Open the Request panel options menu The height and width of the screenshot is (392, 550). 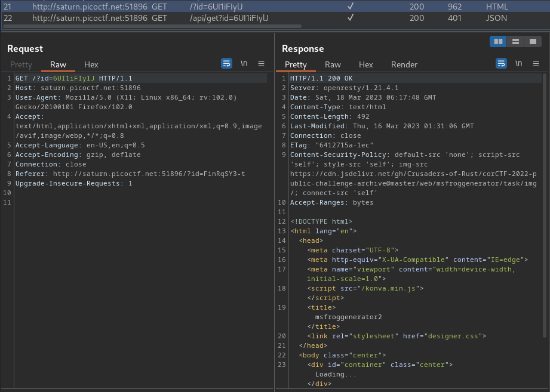coord(262,63)
